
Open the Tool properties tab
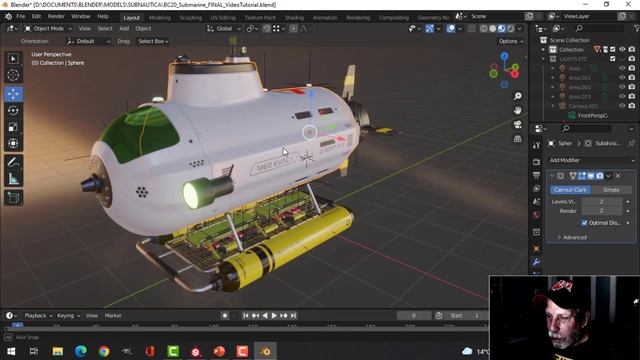click(537, 145)
